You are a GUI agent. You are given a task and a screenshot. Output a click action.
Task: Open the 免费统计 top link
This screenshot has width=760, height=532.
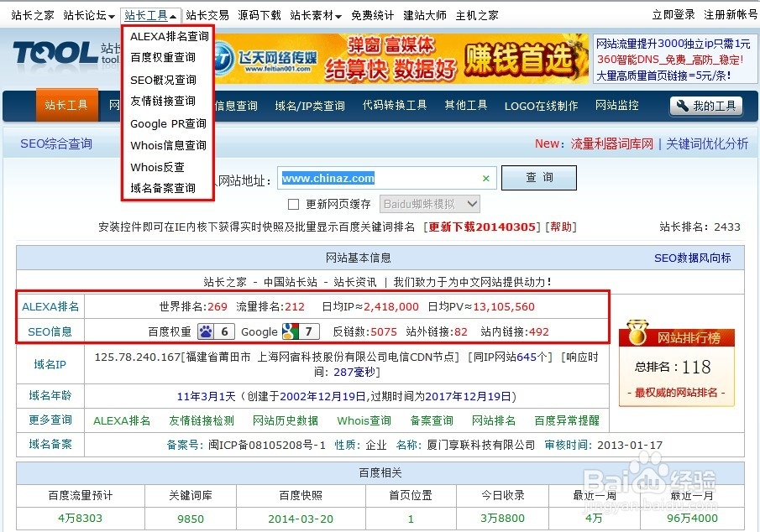[x=372, y=15]
